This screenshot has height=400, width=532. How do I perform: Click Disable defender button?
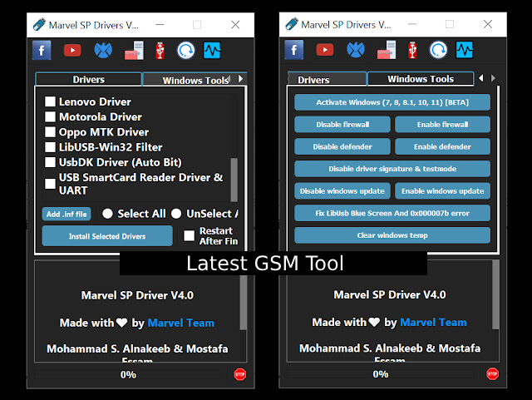[342, 146]
